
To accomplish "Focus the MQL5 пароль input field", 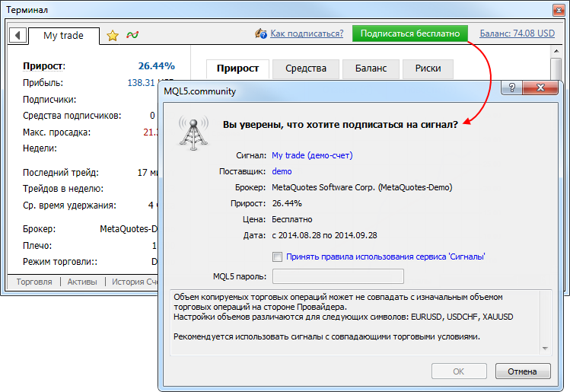I will 338,276.
